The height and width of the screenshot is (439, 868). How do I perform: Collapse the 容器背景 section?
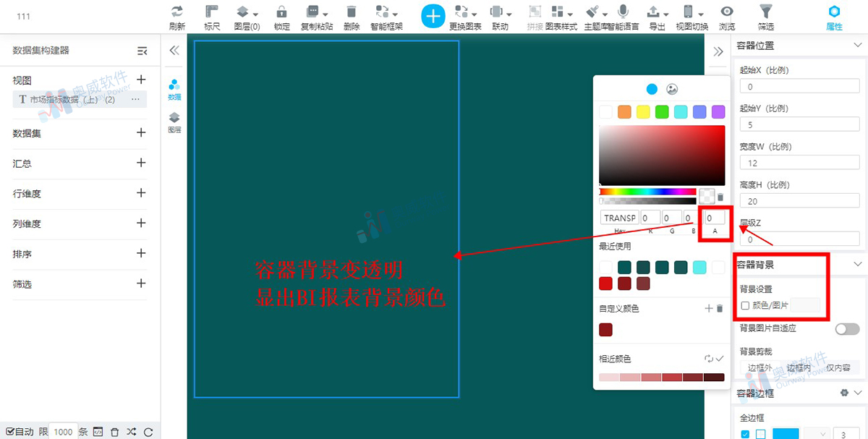[858, 265]
